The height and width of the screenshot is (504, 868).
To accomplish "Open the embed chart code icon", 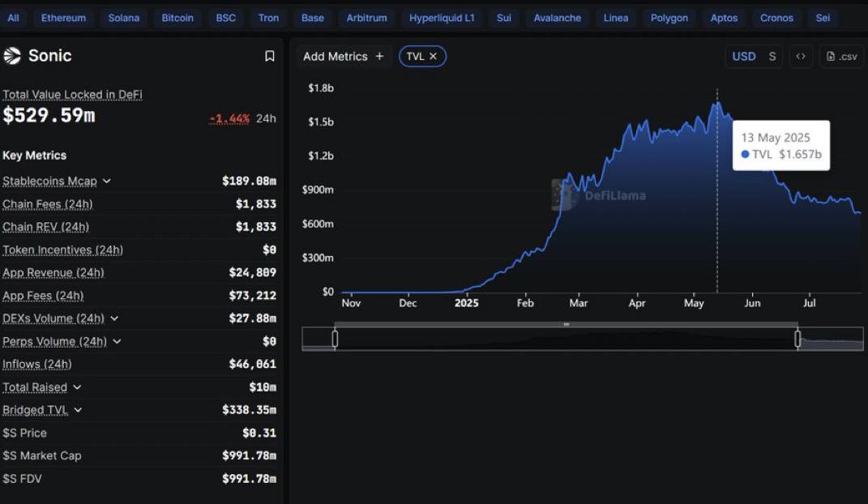I will tap(801, 57).
